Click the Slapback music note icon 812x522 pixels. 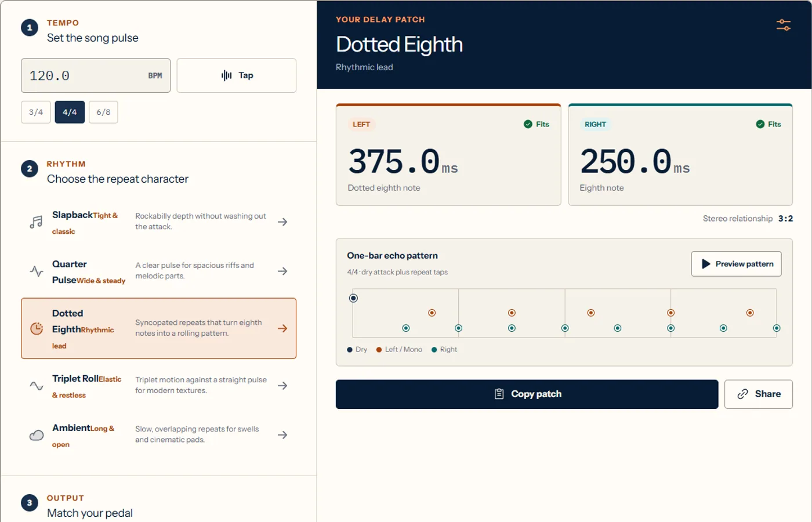pos(37,222)
